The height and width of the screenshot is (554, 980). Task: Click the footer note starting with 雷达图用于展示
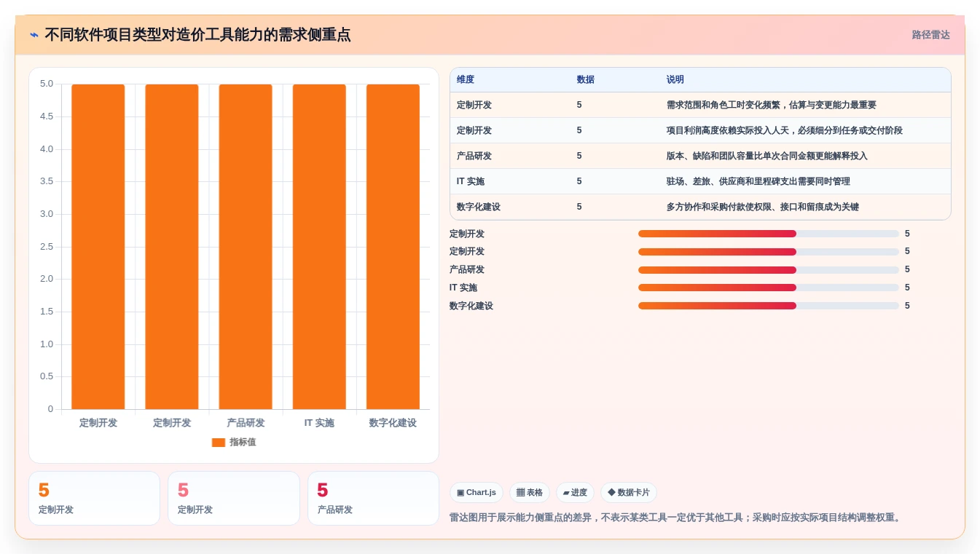pyautogui.click(x=677, y=518)
